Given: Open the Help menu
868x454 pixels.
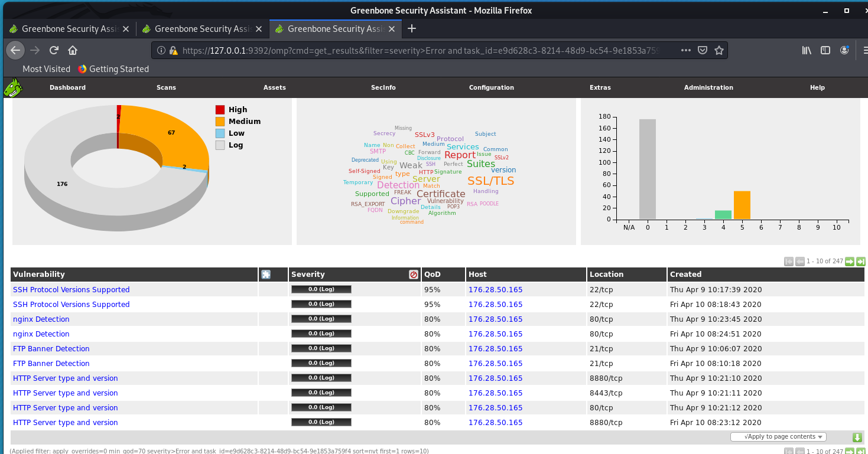Looking at the screenshot, I should [x=817, y=87].
